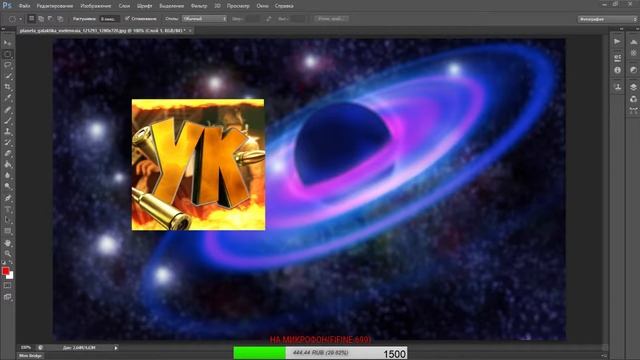Open the workspace switcher dropdown
Viewport: 640px width, 360px height.
[x=607, y=19]
